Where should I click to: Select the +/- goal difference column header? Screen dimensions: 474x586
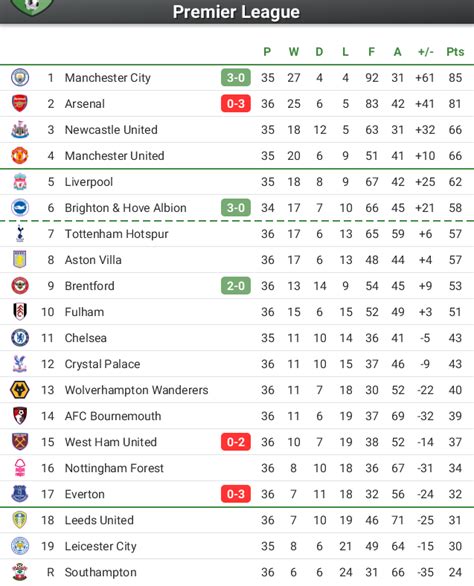[x=425, y=52]
